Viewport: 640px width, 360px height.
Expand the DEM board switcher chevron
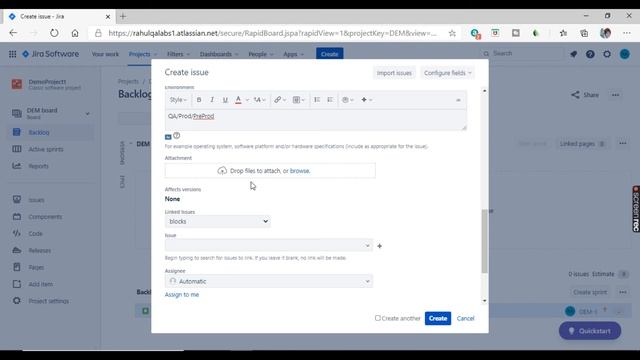point(87,113)
